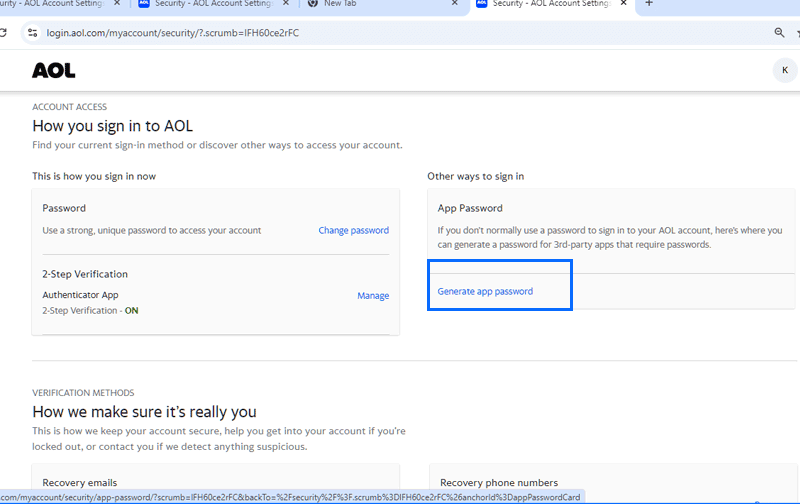This screenshot has height=504, width=800.
Task: Click the 'This is how you sign in now' text
Action: point(94,176)
